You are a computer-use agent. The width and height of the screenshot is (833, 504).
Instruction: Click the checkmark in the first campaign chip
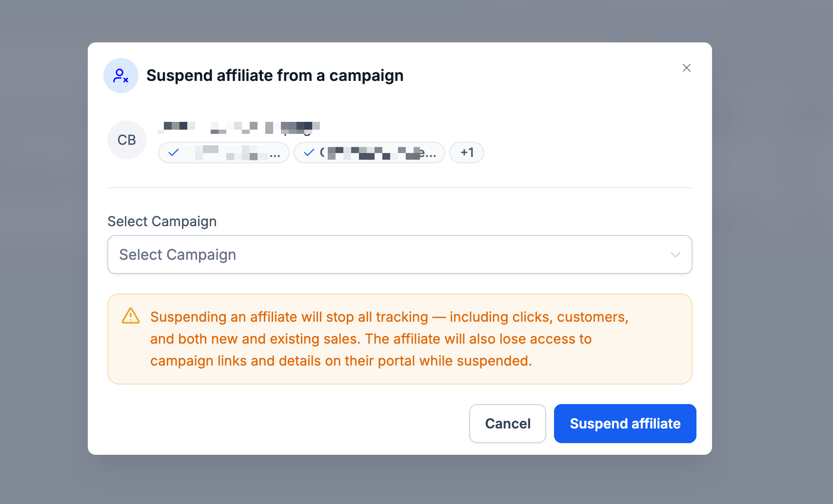pos(174,153)
